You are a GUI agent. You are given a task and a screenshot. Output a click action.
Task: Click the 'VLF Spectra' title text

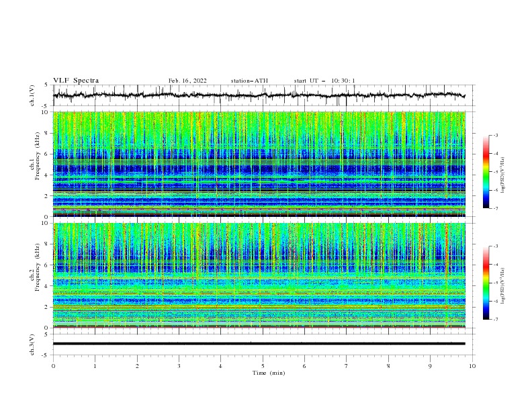pos(76,81)
